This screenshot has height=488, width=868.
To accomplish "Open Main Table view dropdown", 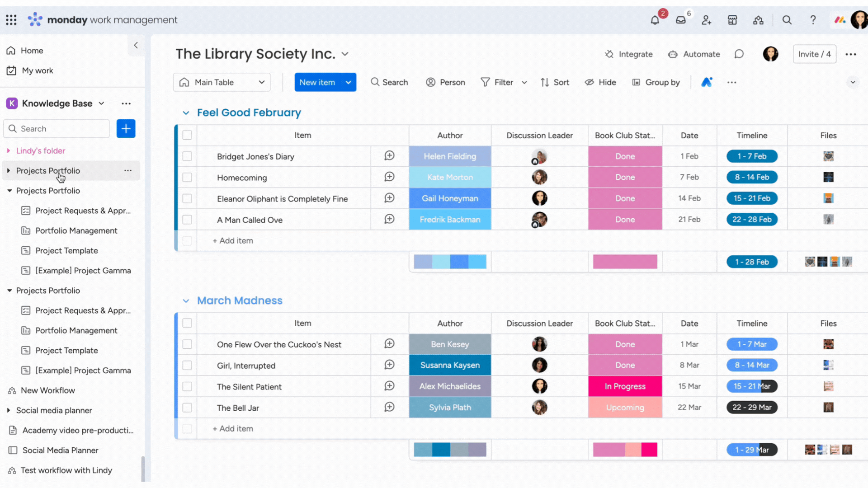I will click(x=222, y=82).
